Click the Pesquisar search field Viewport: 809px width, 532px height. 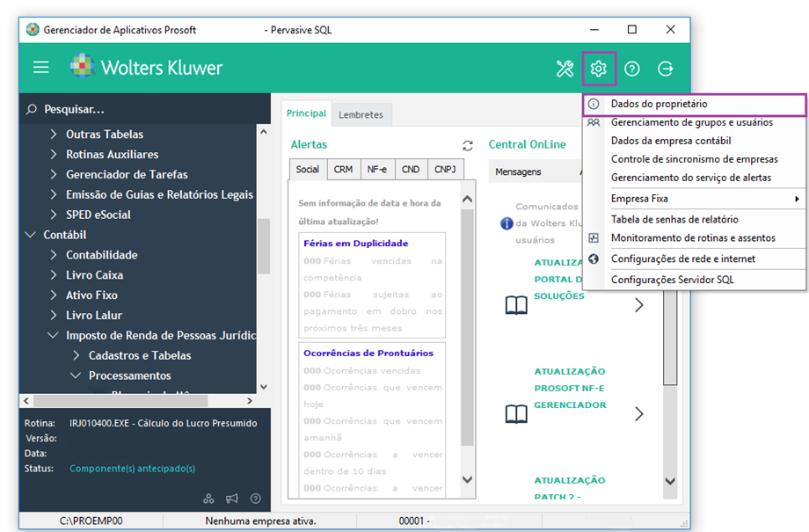(x=145, y=109)
